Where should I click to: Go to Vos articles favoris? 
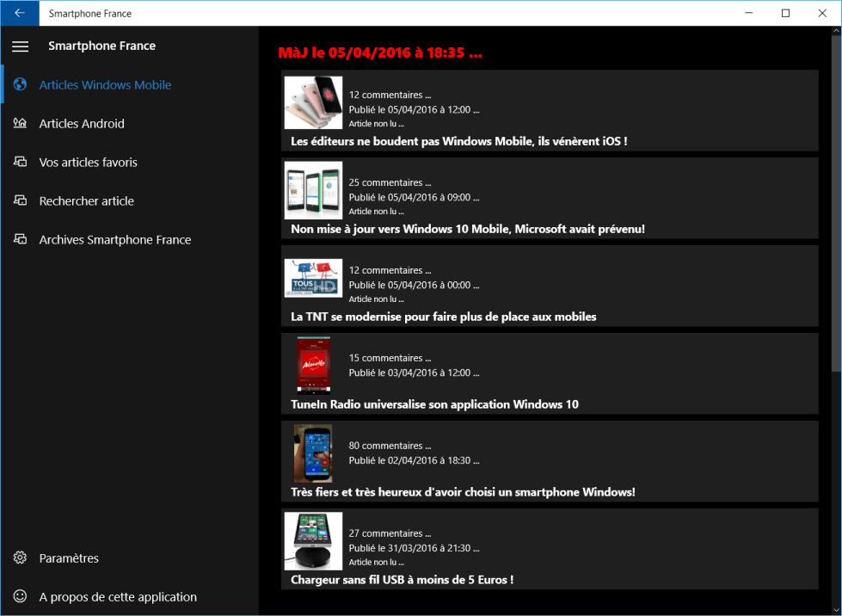[130, 163]
